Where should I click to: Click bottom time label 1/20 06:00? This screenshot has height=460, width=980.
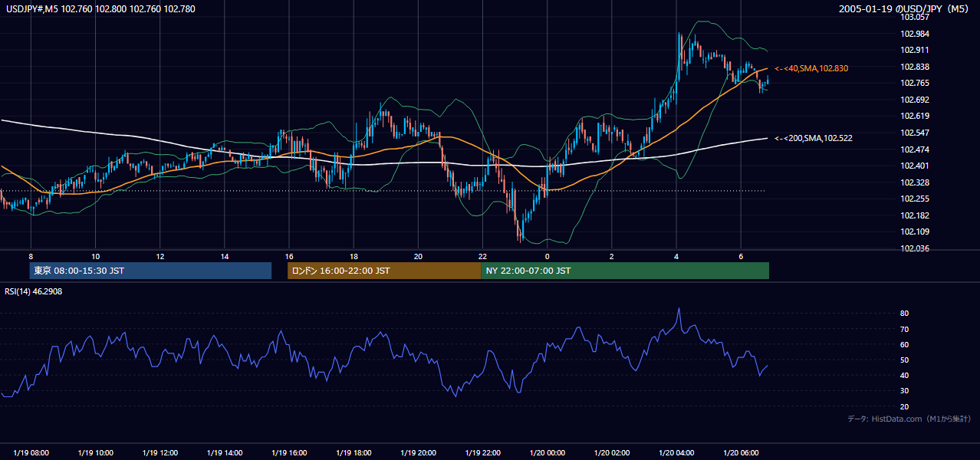point(741,452)
